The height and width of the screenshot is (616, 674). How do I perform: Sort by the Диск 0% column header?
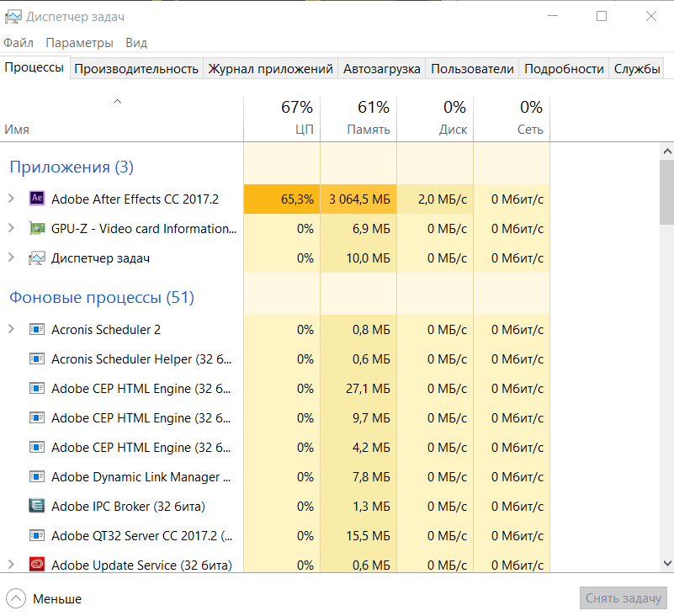tap(435, 119)
